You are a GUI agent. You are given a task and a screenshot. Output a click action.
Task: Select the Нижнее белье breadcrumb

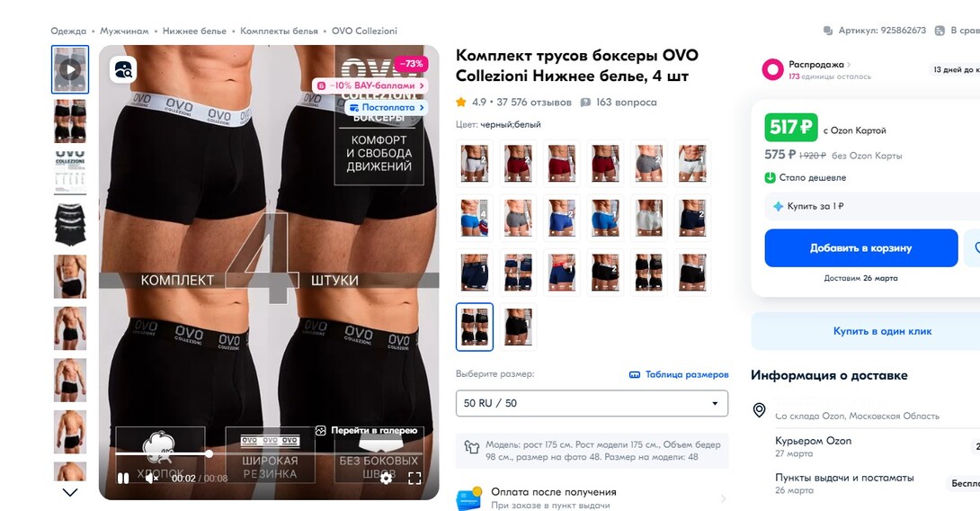(194, 31)
